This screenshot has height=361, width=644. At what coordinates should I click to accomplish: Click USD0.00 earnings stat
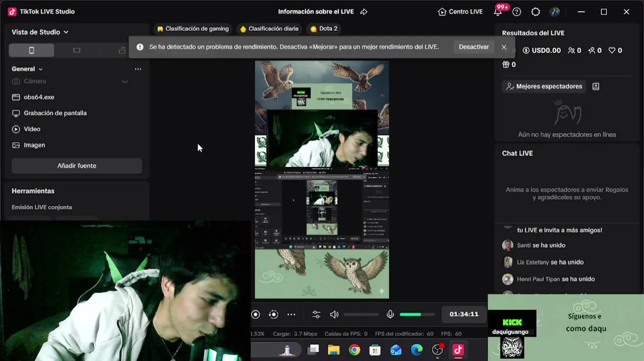coord(542,51)
